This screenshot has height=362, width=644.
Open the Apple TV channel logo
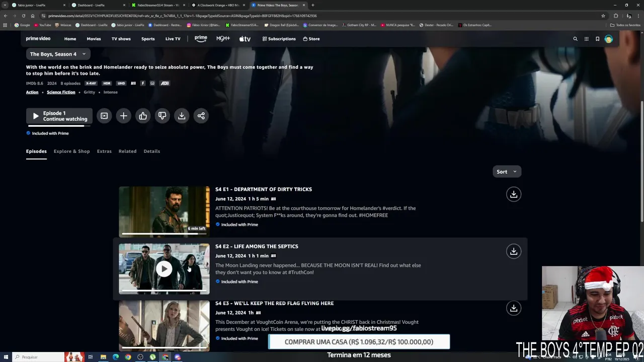click(x=245, y=39)
